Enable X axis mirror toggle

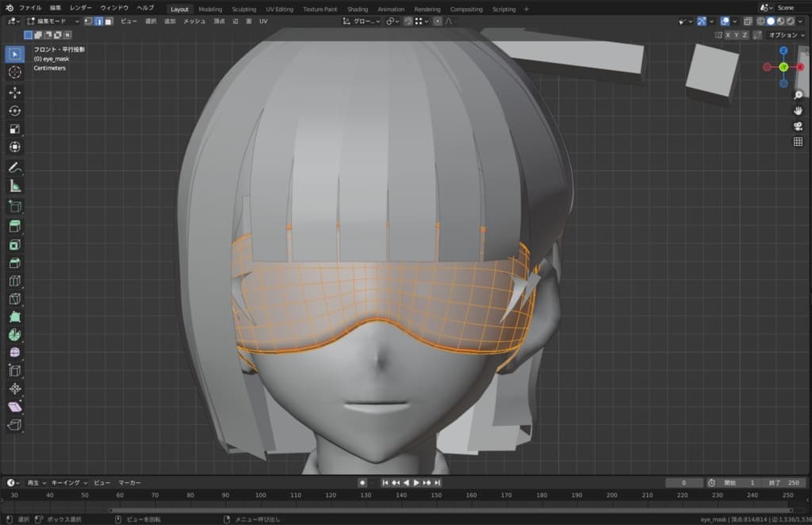(x=727, y=35)
